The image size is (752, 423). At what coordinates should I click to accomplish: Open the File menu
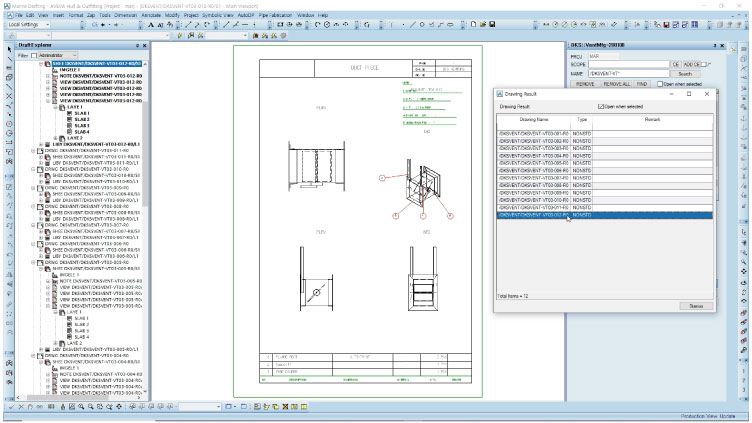[x=19, y=15]
